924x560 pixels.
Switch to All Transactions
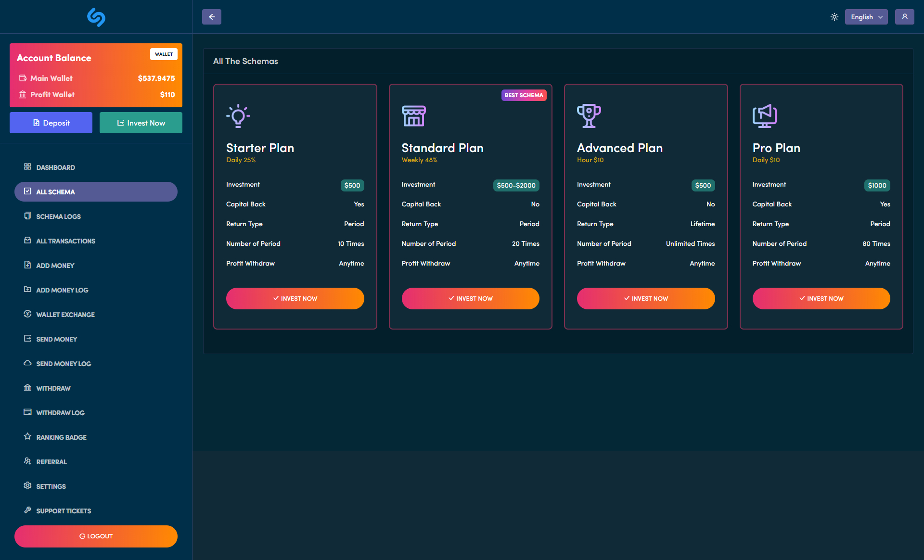65,241
